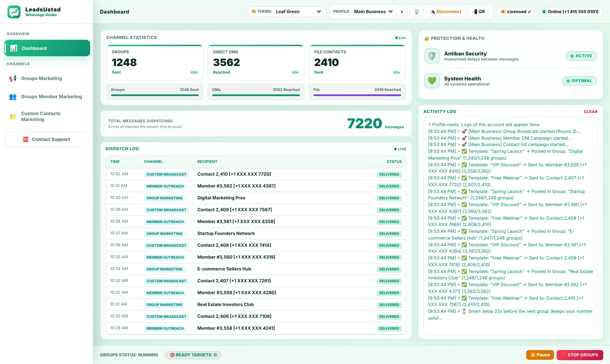Click the Digital Marketing Pros recipient row
Screen dimensions: 610x364
click(256, 198)
